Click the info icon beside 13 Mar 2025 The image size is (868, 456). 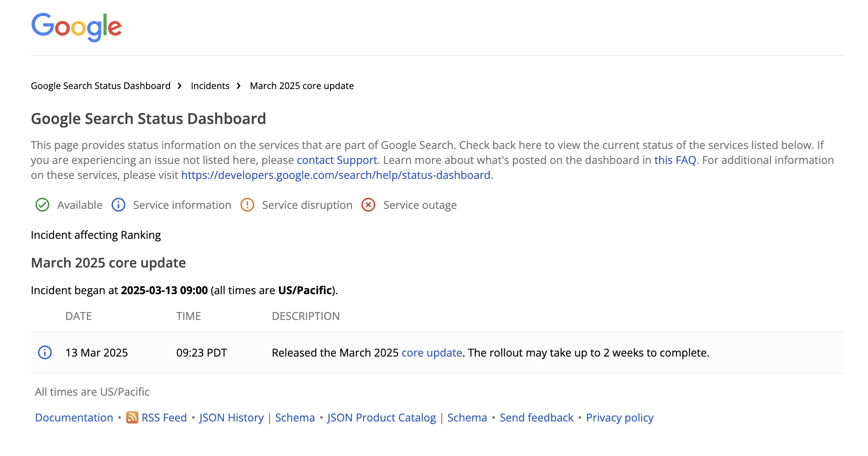click(45, 352)
